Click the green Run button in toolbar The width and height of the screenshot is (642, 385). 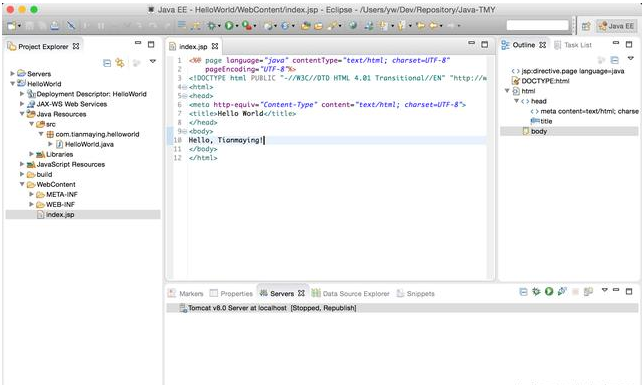coord(229,26)
